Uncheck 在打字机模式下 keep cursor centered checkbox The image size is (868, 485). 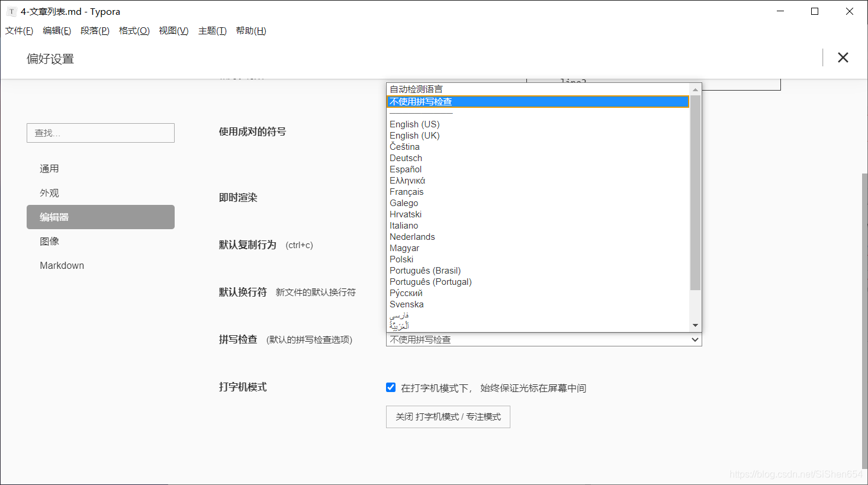click(391, 387)
